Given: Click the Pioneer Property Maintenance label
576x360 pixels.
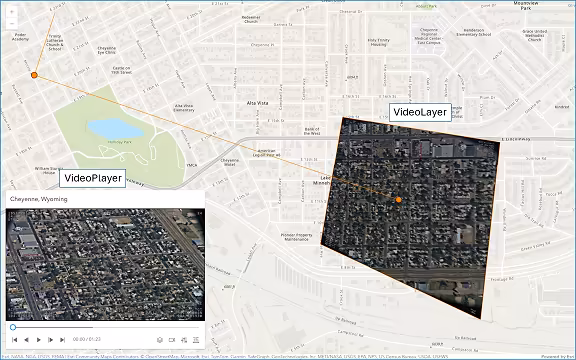Looking at the screenshot, I should 296,237.
